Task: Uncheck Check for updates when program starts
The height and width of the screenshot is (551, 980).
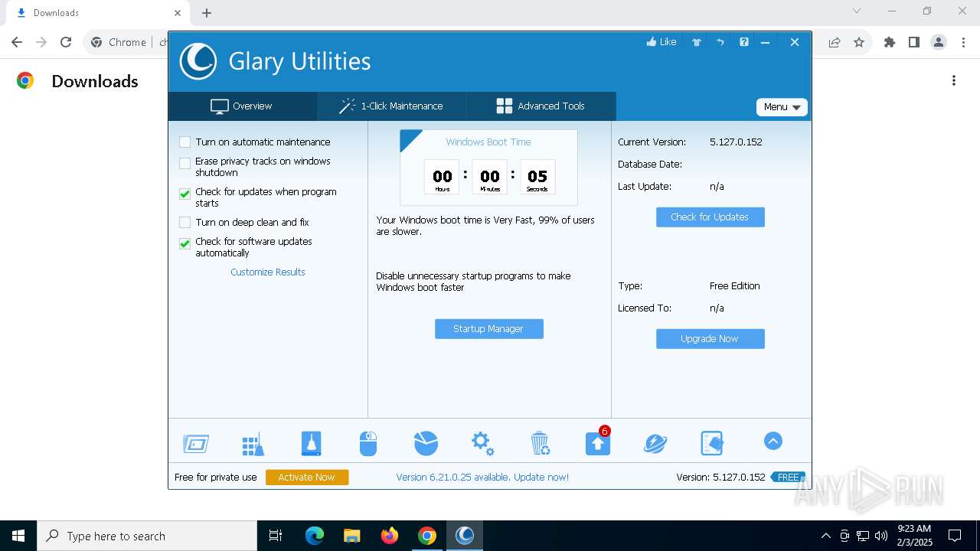Action: (x=185, y=194)
